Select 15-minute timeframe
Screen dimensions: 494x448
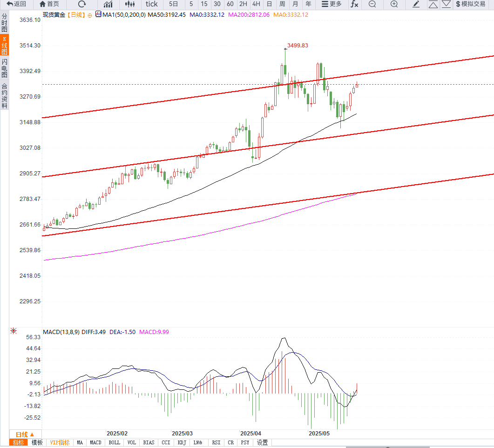(204, 4)
